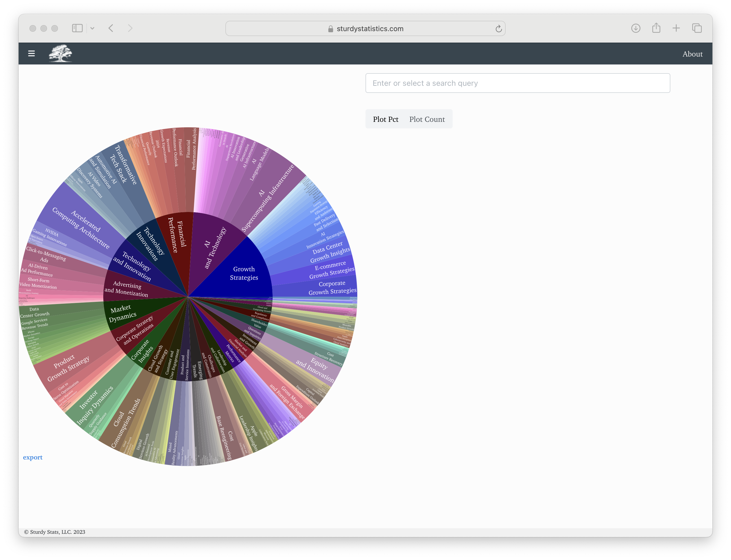The image size is (731, 560).
Task: Open the chevron dropdown next to the sidebar icon
Action: pos(92,28)
